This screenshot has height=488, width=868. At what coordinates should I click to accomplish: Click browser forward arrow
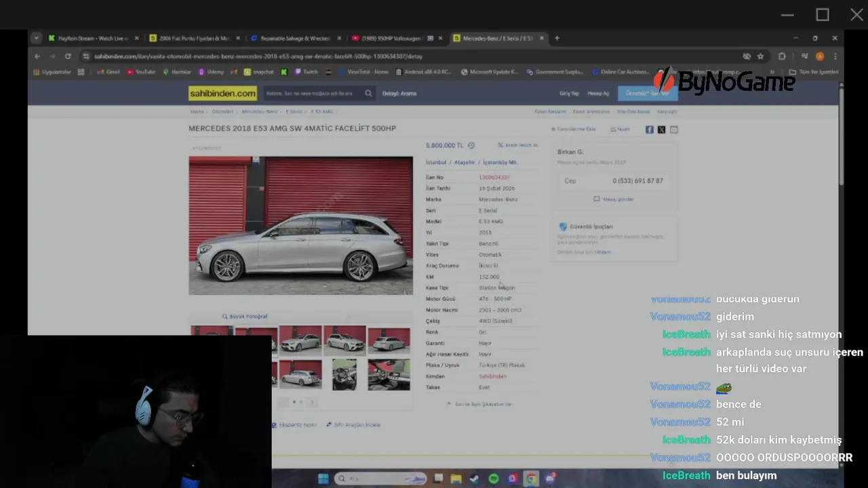52,56
